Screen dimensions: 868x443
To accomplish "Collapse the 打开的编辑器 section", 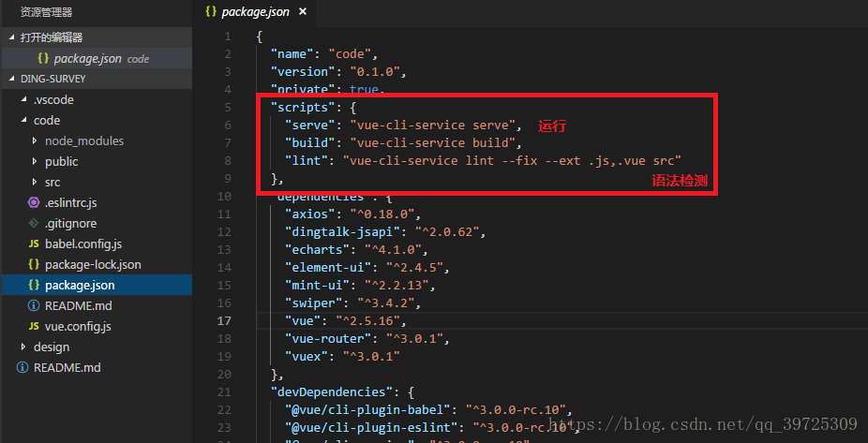I will [13, 37].
